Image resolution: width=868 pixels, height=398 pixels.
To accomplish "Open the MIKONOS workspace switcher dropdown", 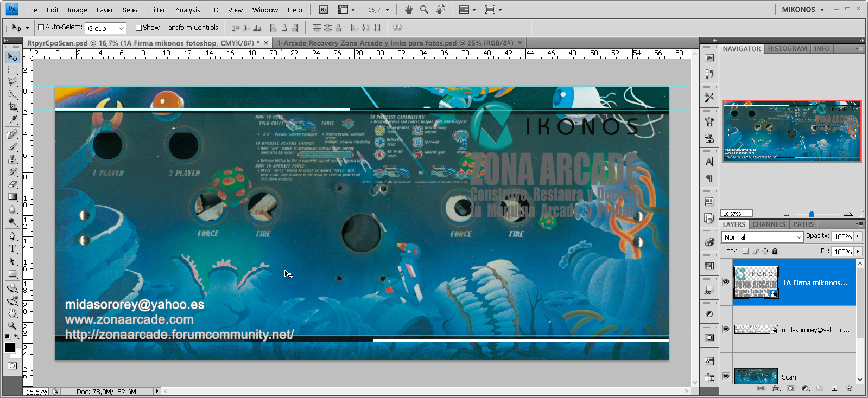I will click(803, 10).
